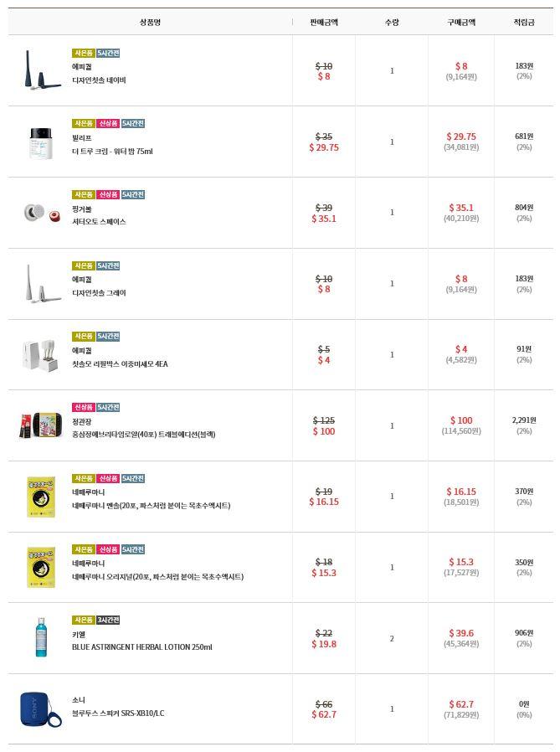Open the 네떼루마니 오리지널 product link
Image resolution: width=560 pixels, height=752 pixels.
(x=157, y=576)
